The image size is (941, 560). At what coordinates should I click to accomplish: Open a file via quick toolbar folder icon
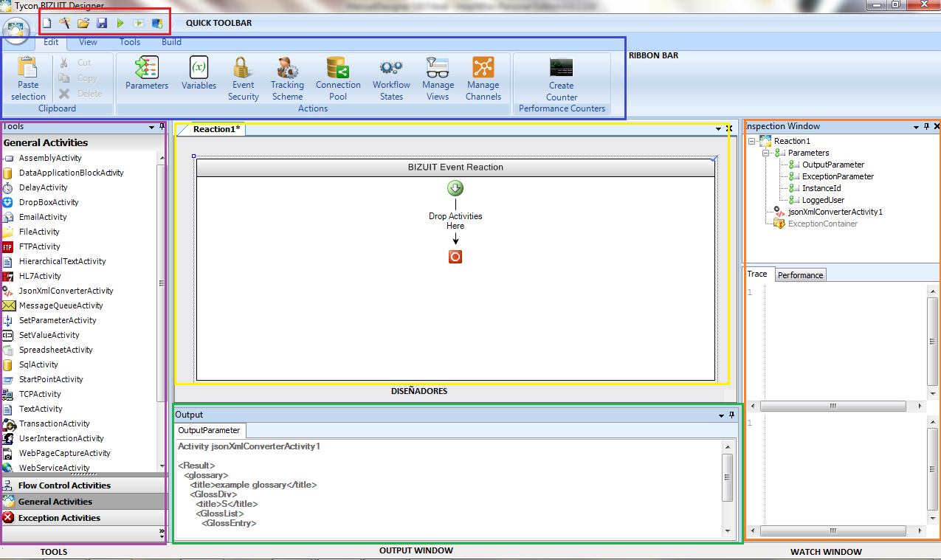[83, 24]
